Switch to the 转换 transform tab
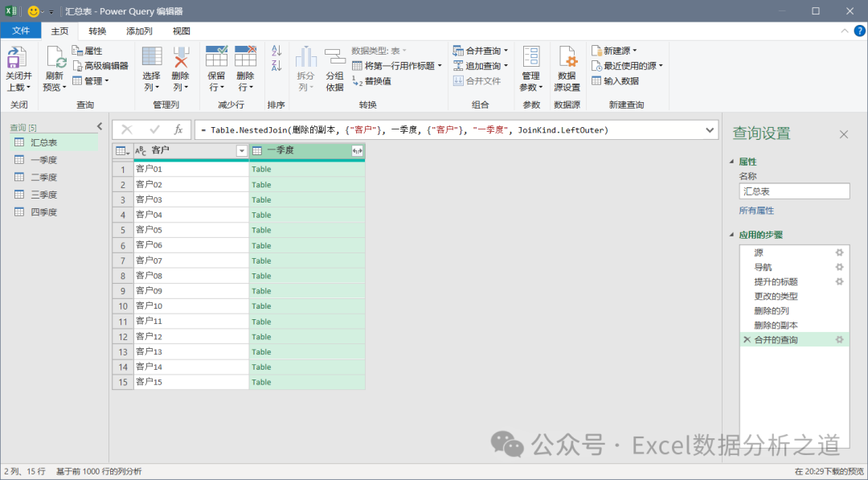 coord(97,31)
